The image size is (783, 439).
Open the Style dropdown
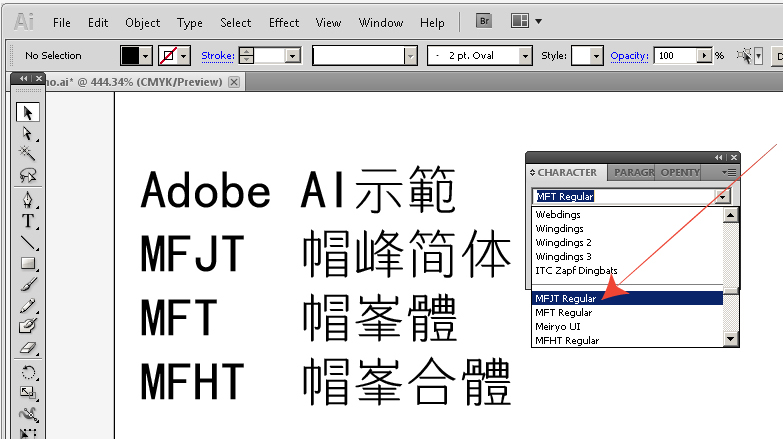click(x=596, y=56)
